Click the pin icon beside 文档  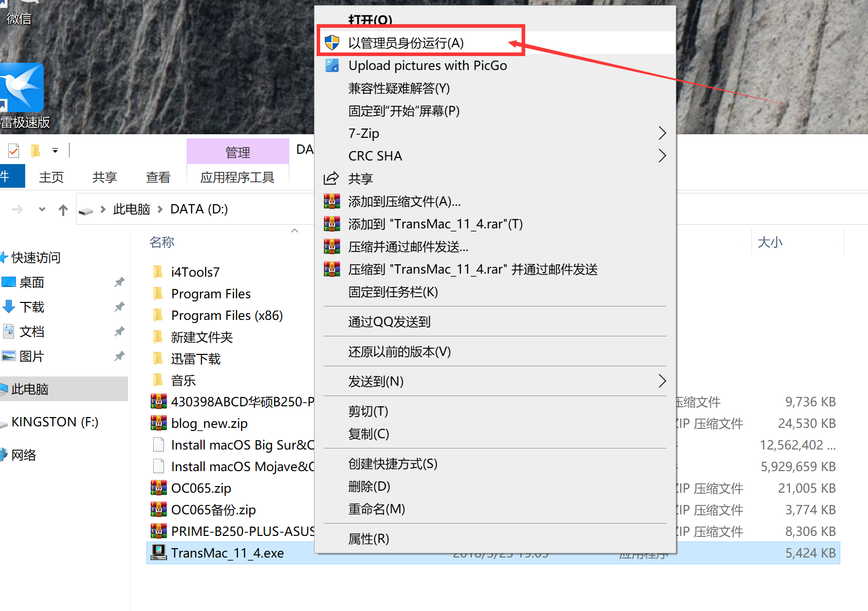point(119,331)
